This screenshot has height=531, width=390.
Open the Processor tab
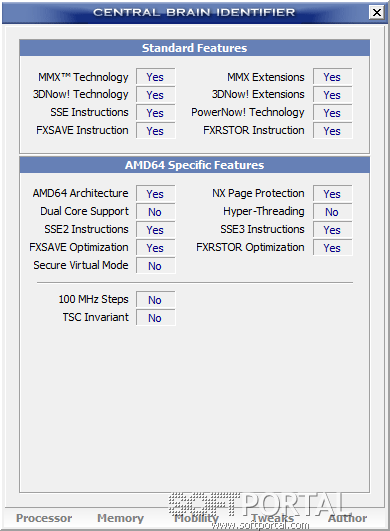click(x=44, y=518)
